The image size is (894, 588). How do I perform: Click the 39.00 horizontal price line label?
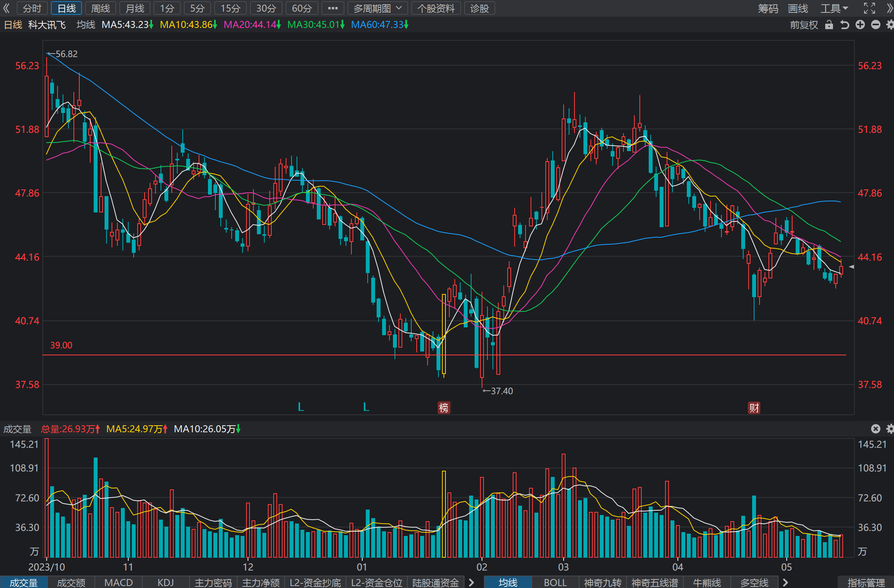[61, 345]
